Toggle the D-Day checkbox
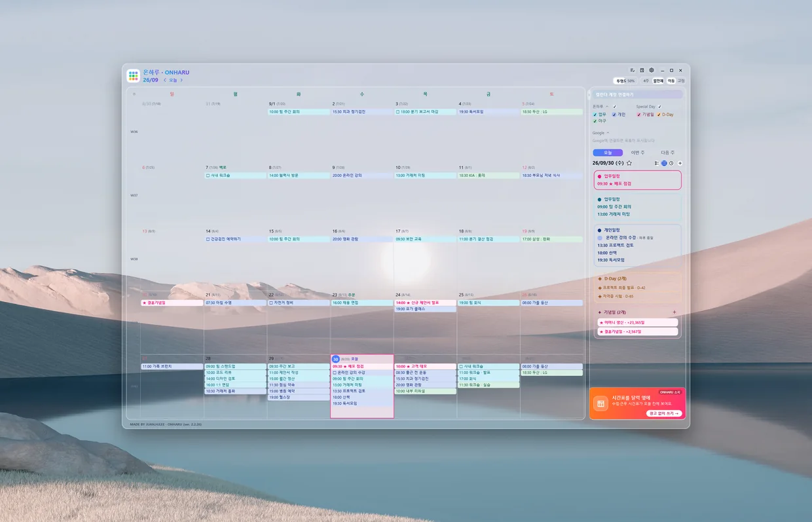812x522 pixels. pos(659,115)
